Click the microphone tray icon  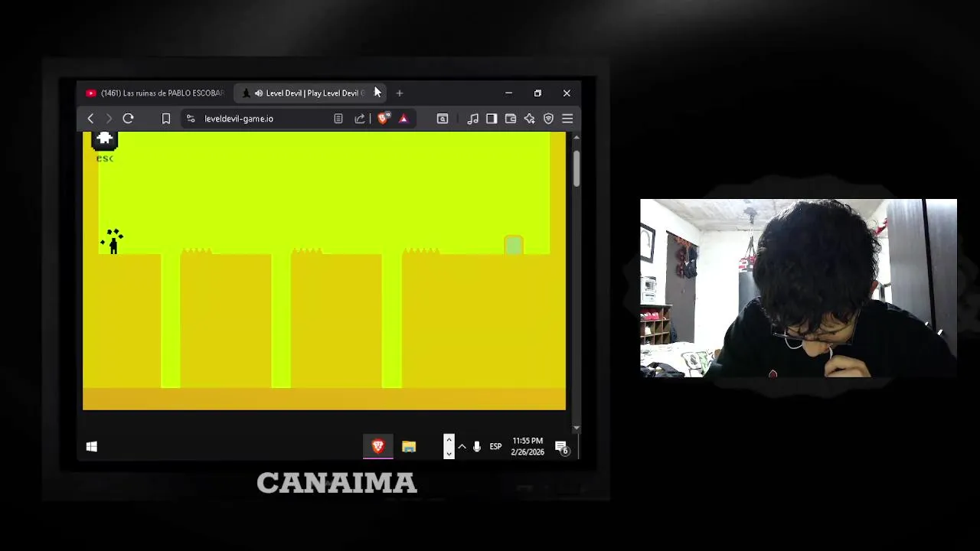tap(476, 446)
